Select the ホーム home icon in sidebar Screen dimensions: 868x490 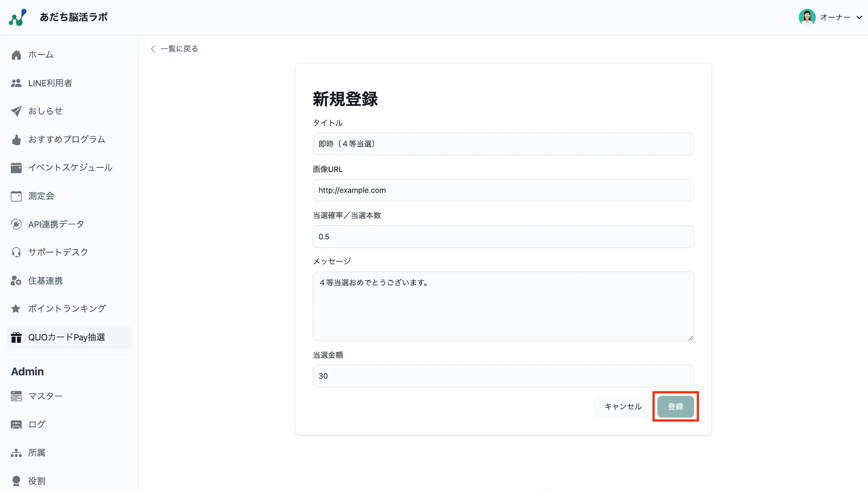click(16, 54)
